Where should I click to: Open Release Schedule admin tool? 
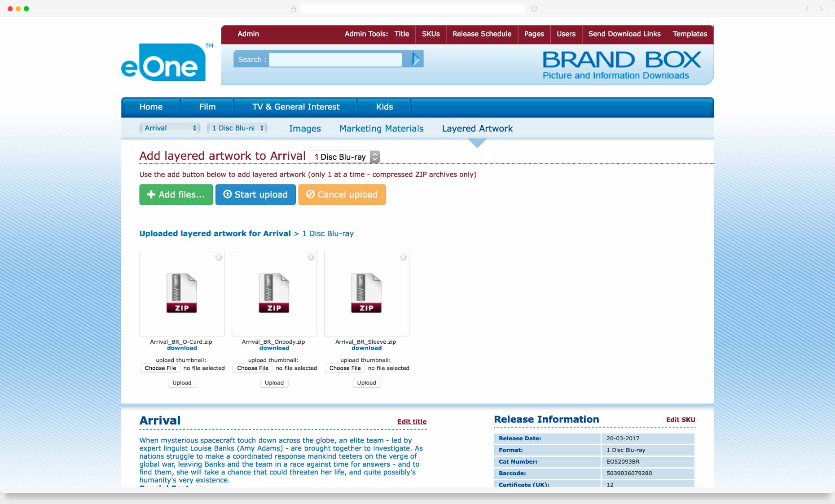coord(482,34)
